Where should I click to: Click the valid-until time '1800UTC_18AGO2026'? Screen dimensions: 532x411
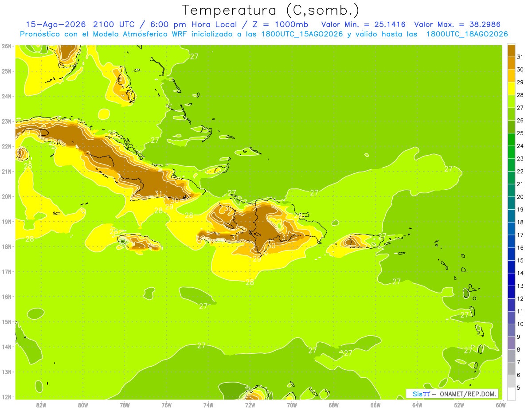[x=467, y=34]
